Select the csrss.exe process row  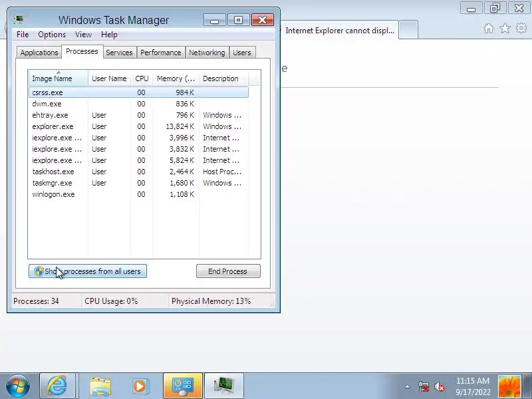tap(138, 92)
